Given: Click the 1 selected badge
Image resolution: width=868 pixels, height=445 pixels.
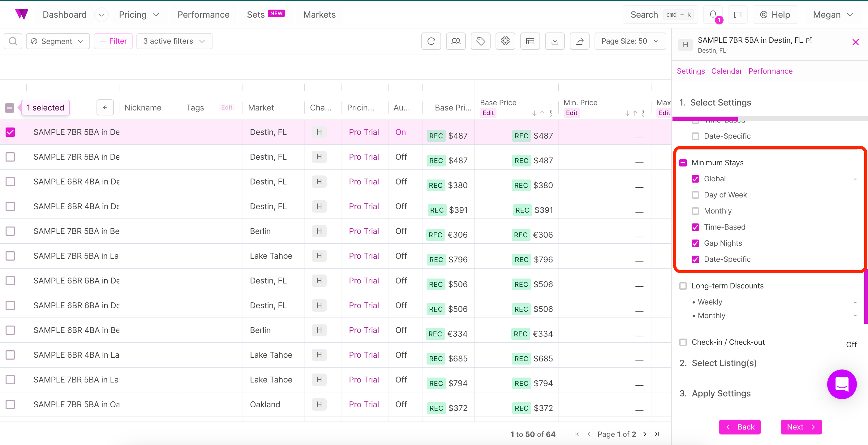Looking at the screenshot, I should point(45,108).
